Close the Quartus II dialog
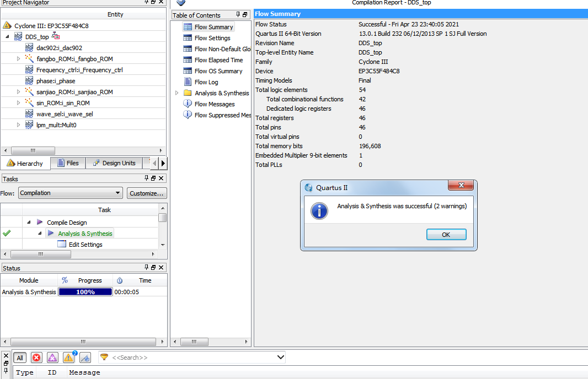This screenshot has width=588, height=379. [461, 185]
